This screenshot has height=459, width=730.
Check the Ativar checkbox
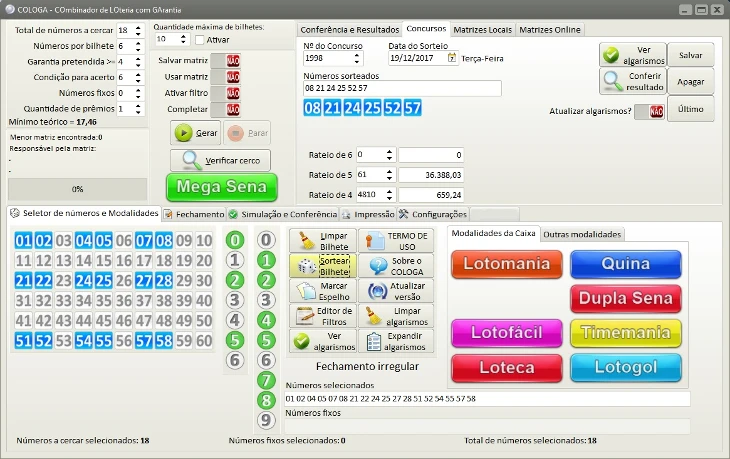tap(200, 40)
